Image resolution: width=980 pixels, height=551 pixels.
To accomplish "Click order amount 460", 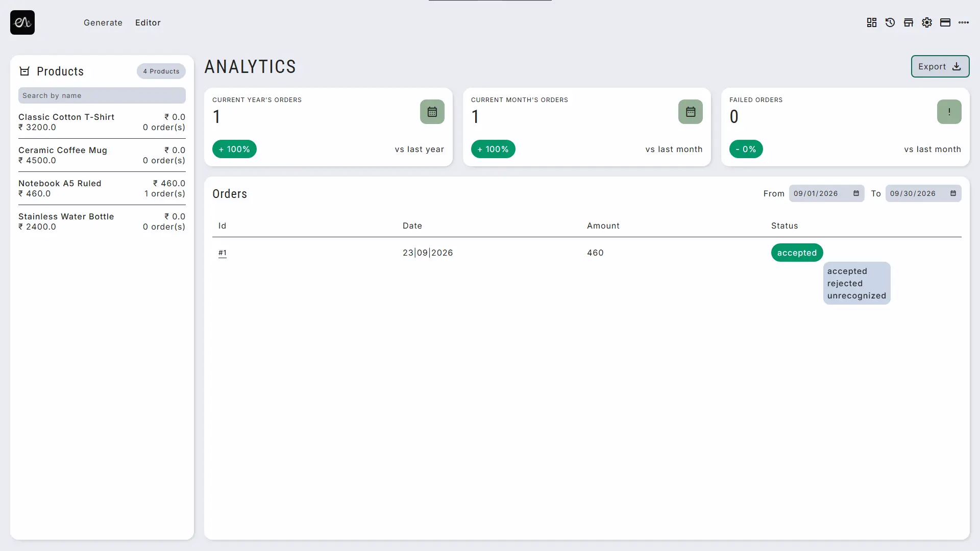I will [595, 253].
